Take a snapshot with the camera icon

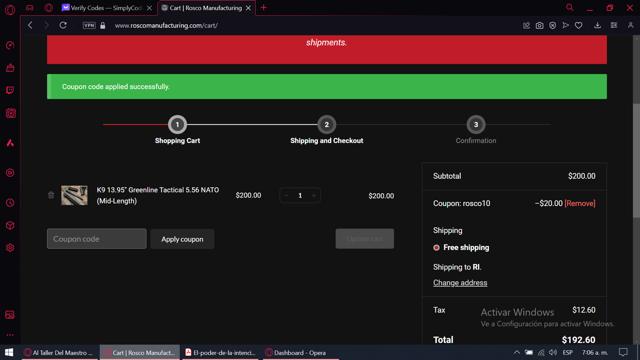(539, 25)
